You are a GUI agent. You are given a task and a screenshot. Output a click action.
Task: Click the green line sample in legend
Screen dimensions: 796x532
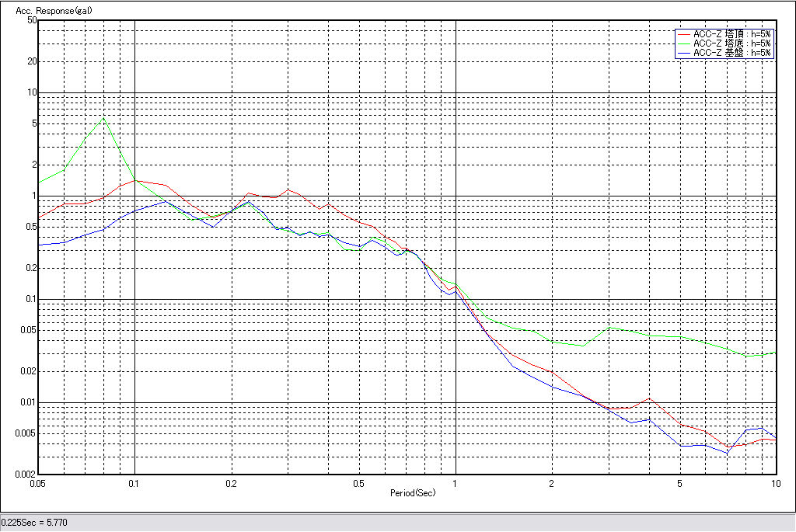click(x=684, y=43)
